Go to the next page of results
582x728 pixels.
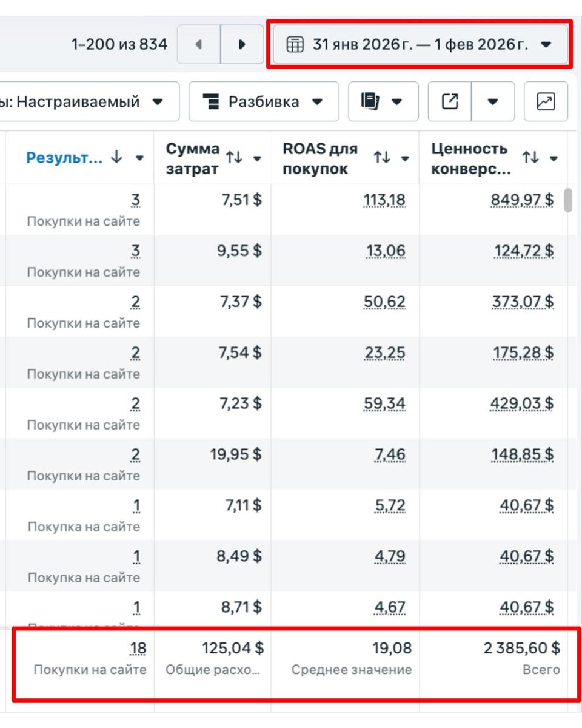(242, 44)
